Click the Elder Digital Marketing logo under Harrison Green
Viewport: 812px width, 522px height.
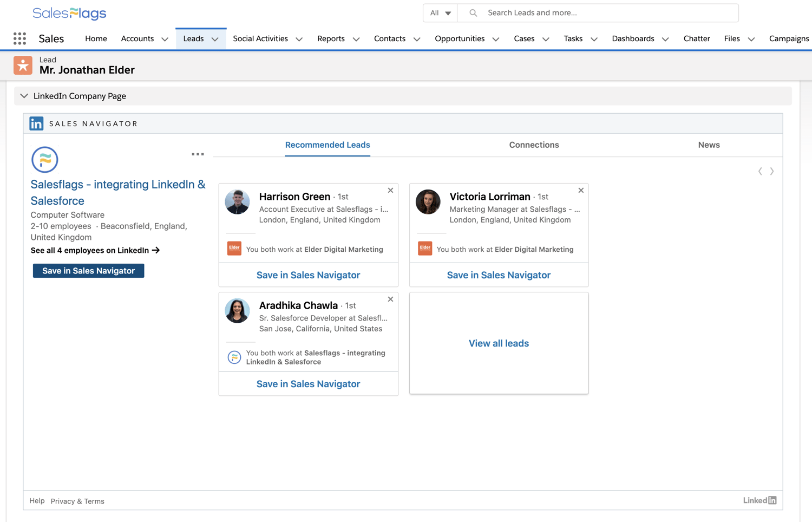(x=234, y=249)
